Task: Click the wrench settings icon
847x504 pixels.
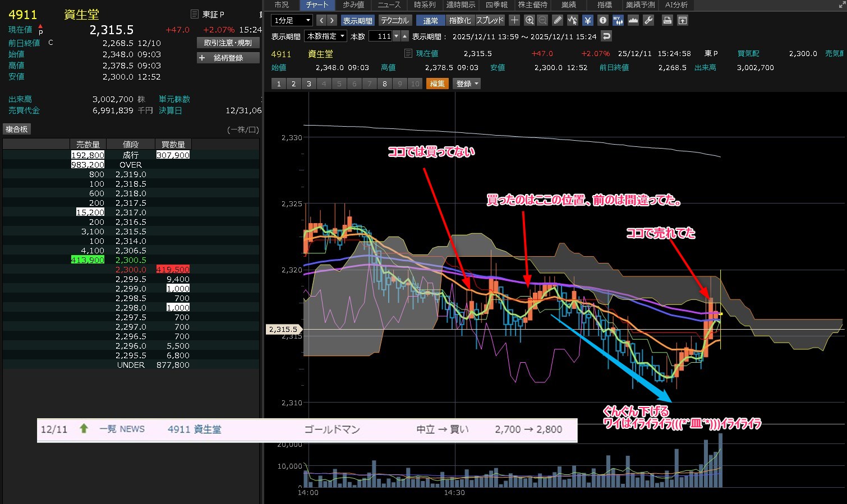Action: (648, 20)
